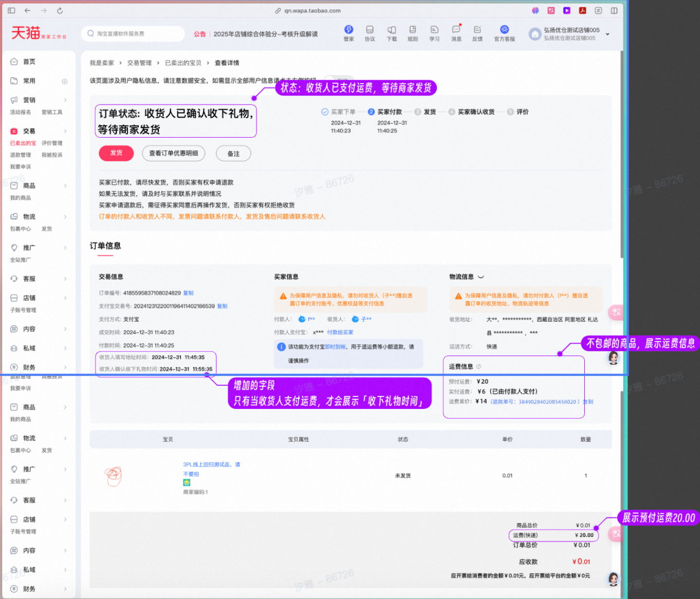700x599 pixels.
Task: Click the page vertical scrollbar
Action: point(622,154)
